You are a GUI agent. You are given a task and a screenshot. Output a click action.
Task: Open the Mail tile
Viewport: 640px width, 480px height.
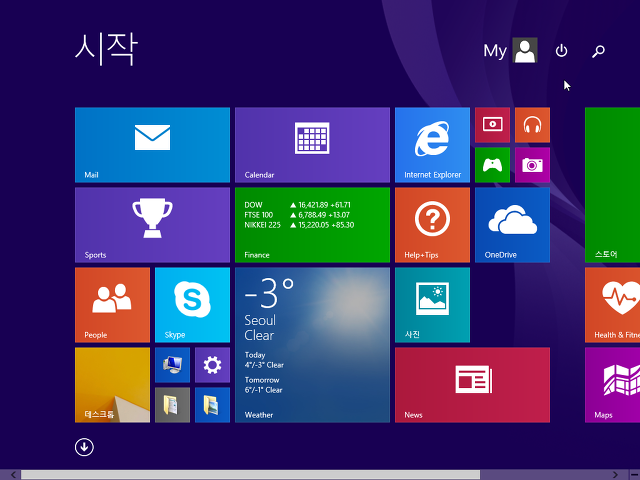[x=152, y=145]
